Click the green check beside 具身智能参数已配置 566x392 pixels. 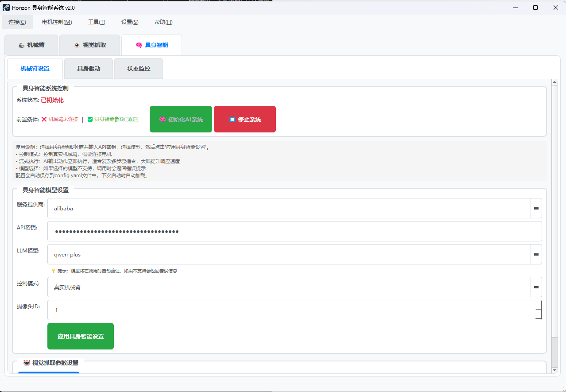tap(90, 119)
